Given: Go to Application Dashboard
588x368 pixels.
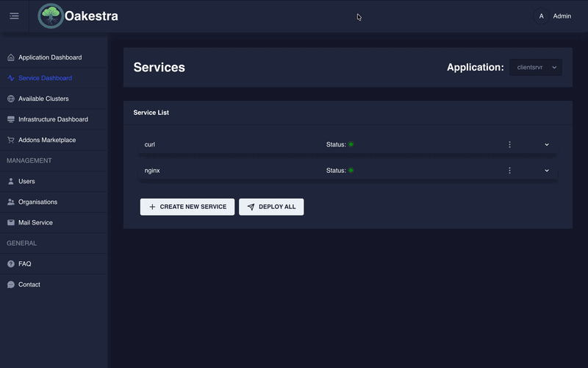Looking at the screenshot, I should (x=49, y=57).
